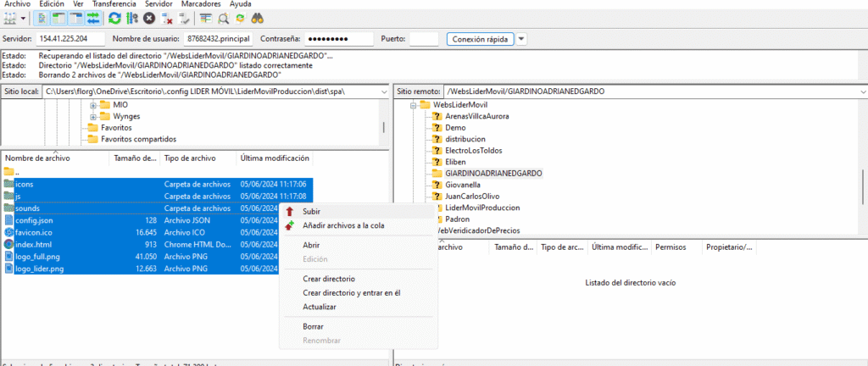Open the Transferencia menu
This screenshot has width=868, height=366.
tap(113, 4)
